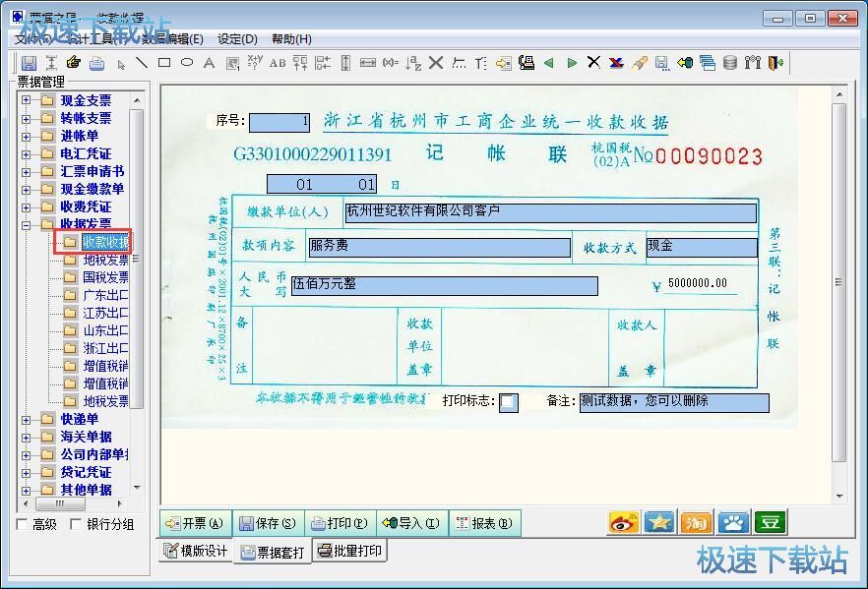The width and height of the screenshot is (868, 589).
Task: Click the exit door icon in toolbar
Action: pyautogui.click(x=775, y=63)
